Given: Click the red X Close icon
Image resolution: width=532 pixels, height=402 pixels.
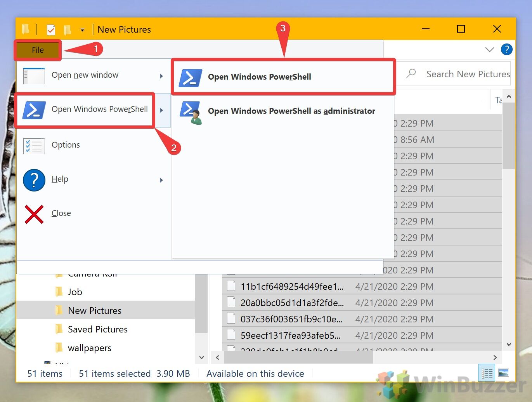Looking at the screenshot, I should [34, 214].
